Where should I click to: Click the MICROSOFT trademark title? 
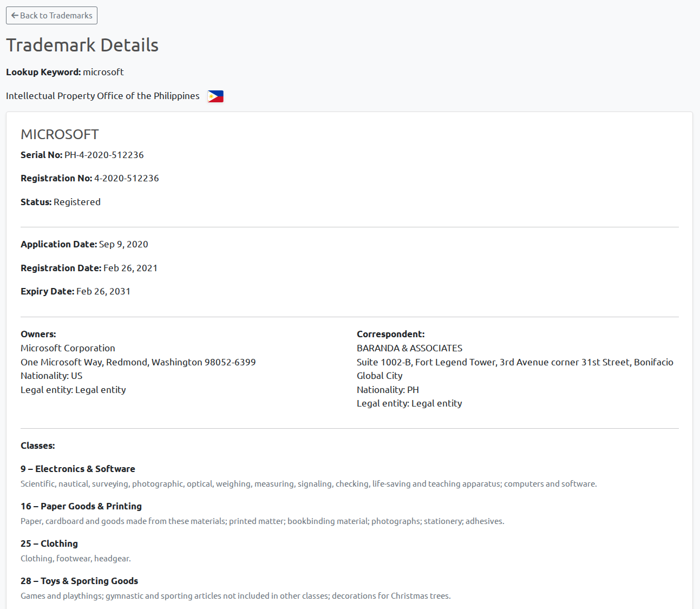coord(60,134)
